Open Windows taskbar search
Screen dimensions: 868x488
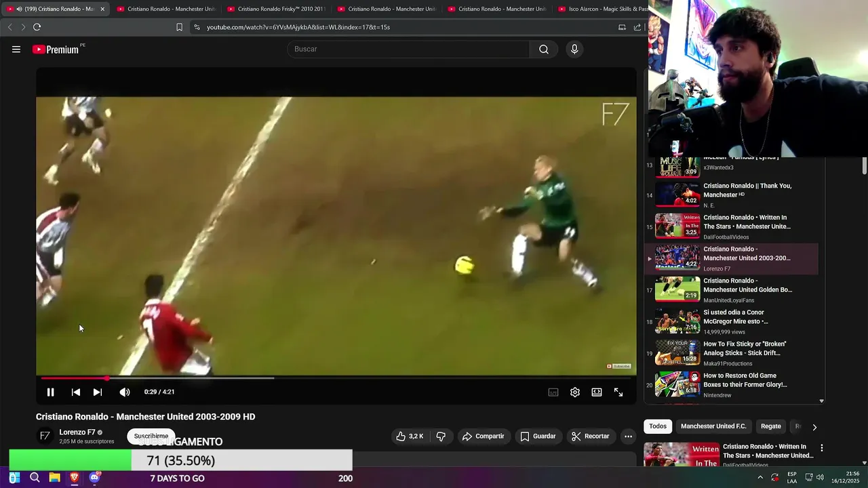click(x=35, y=478)
